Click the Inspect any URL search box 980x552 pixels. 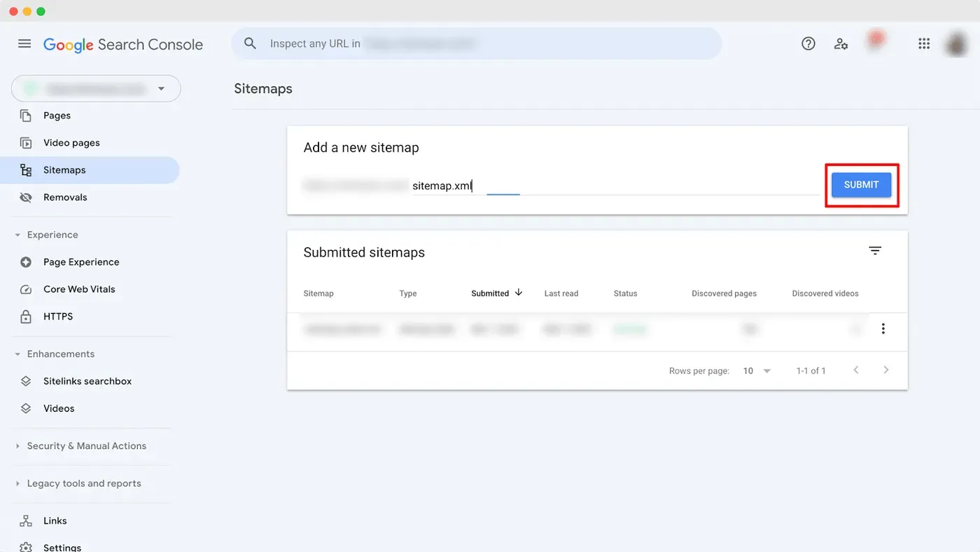477,43
